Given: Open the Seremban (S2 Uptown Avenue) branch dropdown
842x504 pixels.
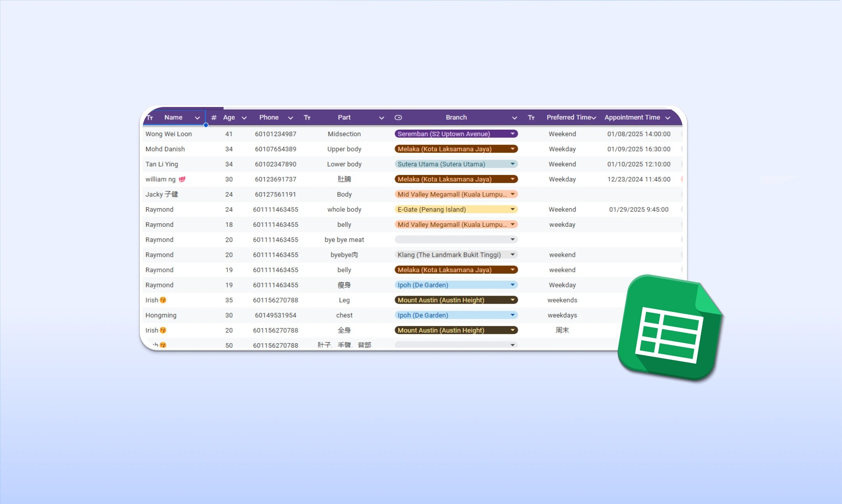Looking at the screenshot, I should 512,134.
